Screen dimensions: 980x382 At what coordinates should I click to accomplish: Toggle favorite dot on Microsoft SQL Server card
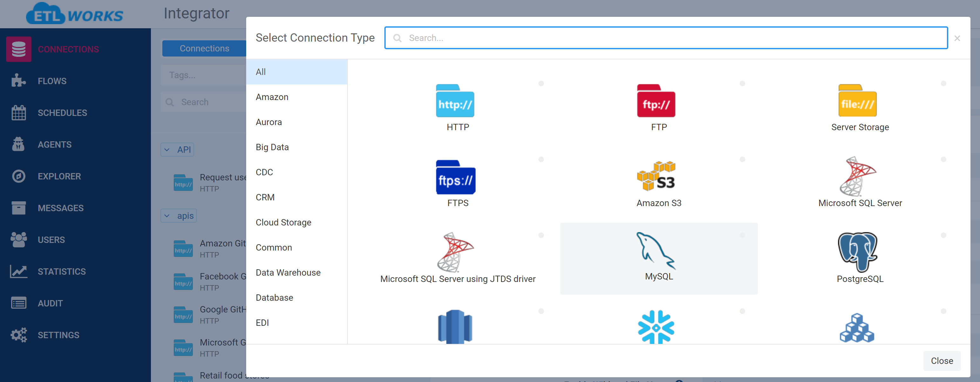[x=943, y=160]
